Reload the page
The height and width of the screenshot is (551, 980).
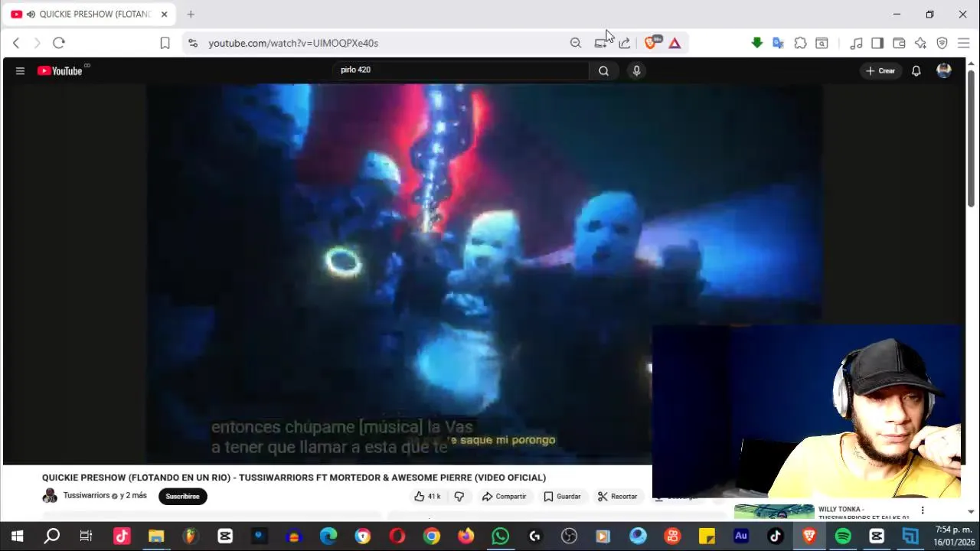tap(59, 43)
